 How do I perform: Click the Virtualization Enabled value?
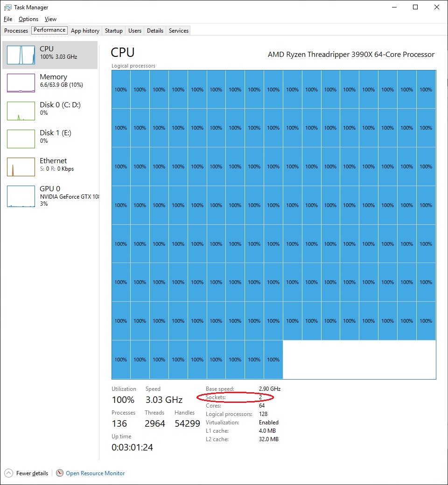[x=269, y=422]
